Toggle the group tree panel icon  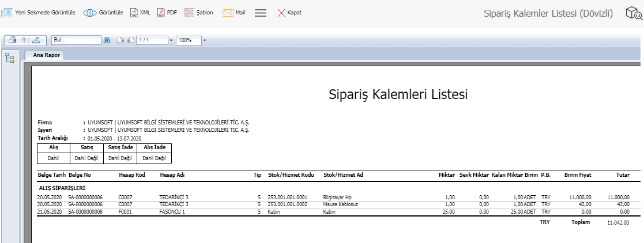[x=10, y=58]
